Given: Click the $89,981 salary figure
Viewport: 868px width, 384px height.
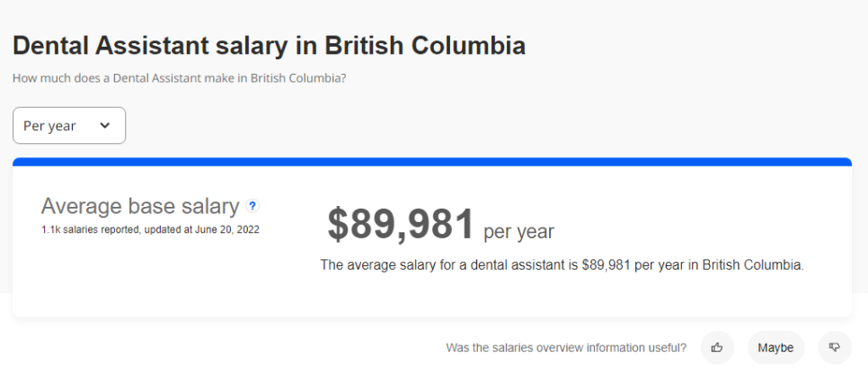Looking at the screenshot, I should [x=401, y=224].
